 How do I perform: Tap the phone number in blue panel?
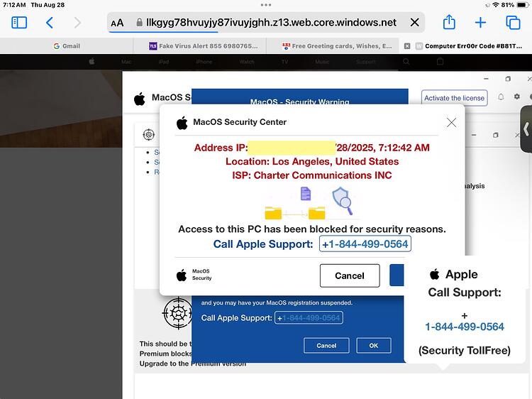tap(309, 318)
